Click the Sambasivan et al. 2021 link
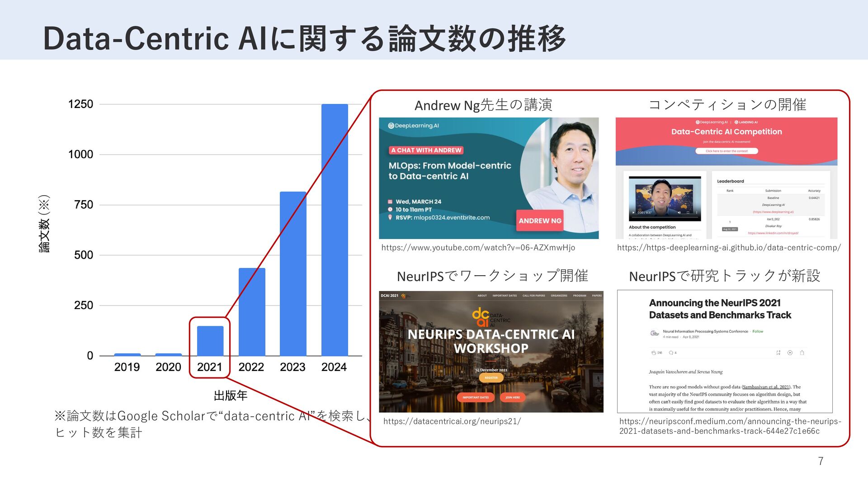This screenshot has height=488, width=868. [766, 387]
